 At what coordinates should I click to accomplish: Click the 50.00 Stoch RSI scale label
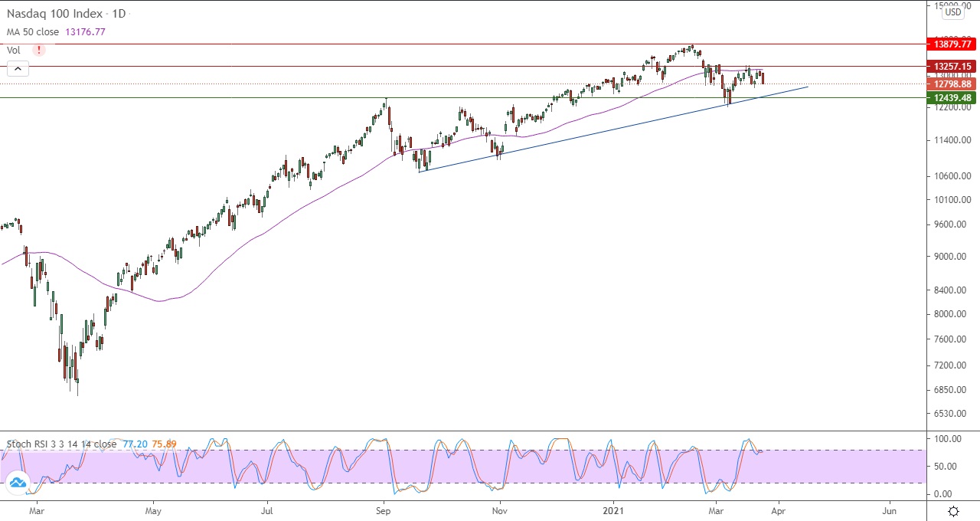point(946,467)
